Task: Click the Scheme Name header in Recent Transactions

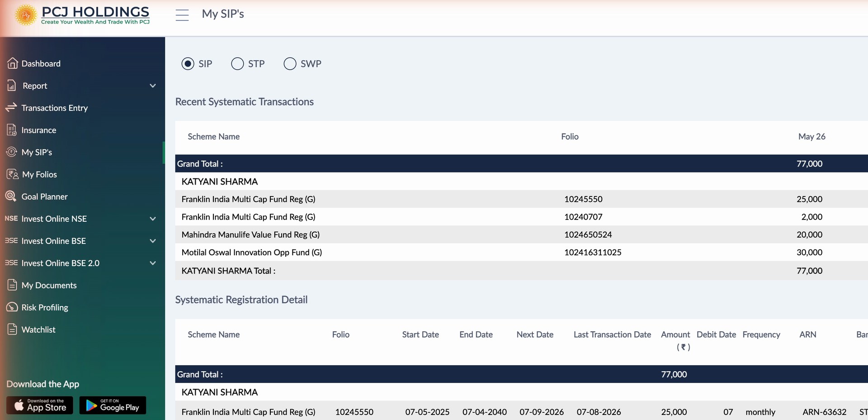Action: click(213, 136)
